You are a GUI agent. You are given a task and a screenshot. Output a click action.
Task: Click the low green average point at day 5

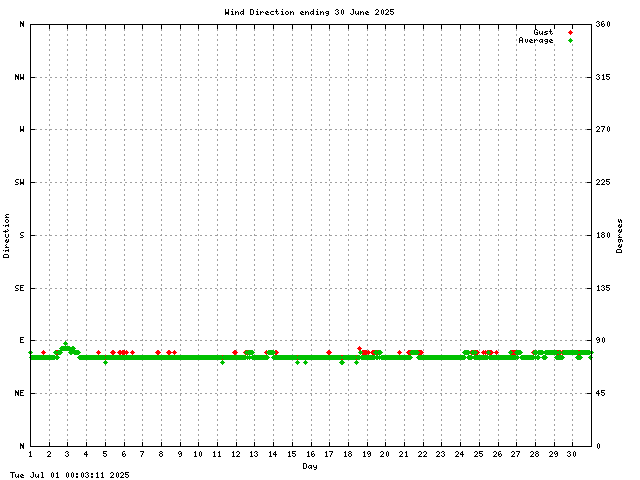point(105,362)
